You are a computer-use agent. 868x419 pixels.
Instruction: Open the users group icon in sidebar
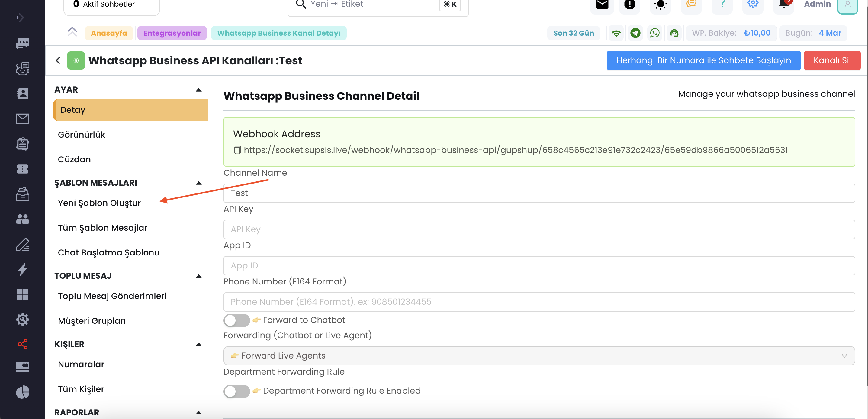(x=23, y=219)
